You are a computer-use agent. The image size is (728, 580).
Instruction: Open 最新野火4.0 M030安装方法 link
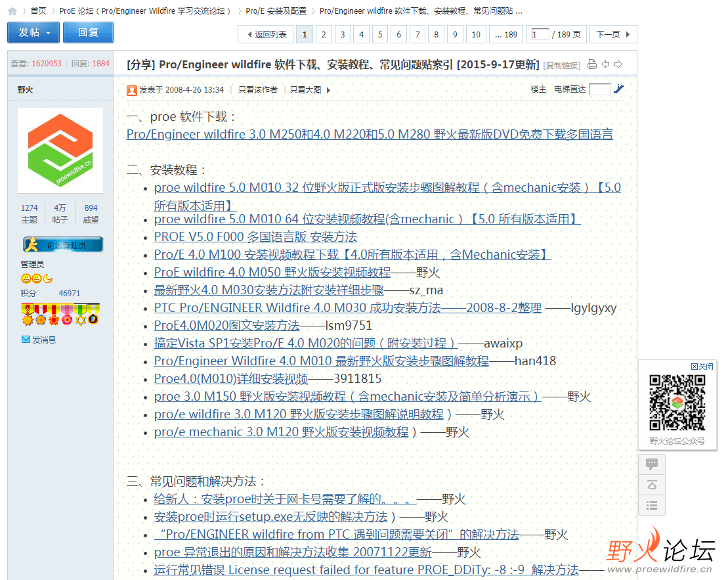tap(269, 290)
